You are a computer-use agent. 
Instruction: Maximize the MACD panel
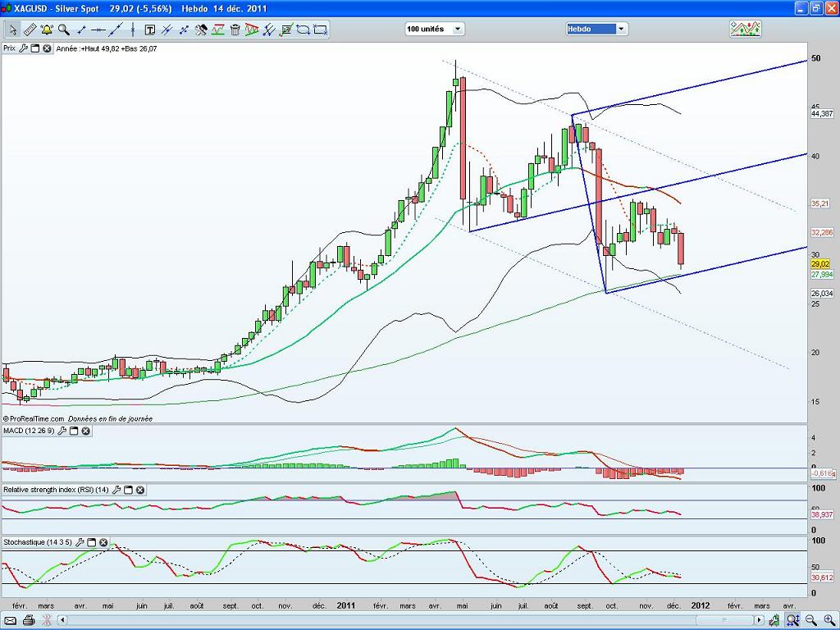(73, 431)
